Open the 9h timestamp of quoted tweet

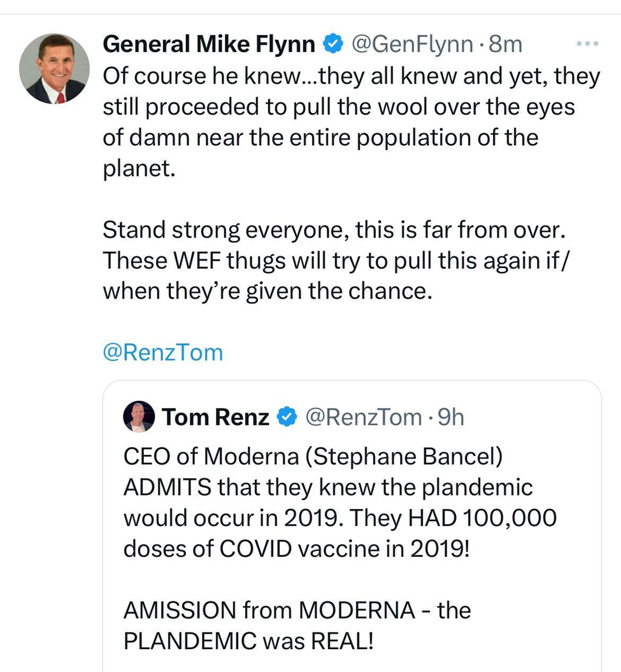(452, 417)
